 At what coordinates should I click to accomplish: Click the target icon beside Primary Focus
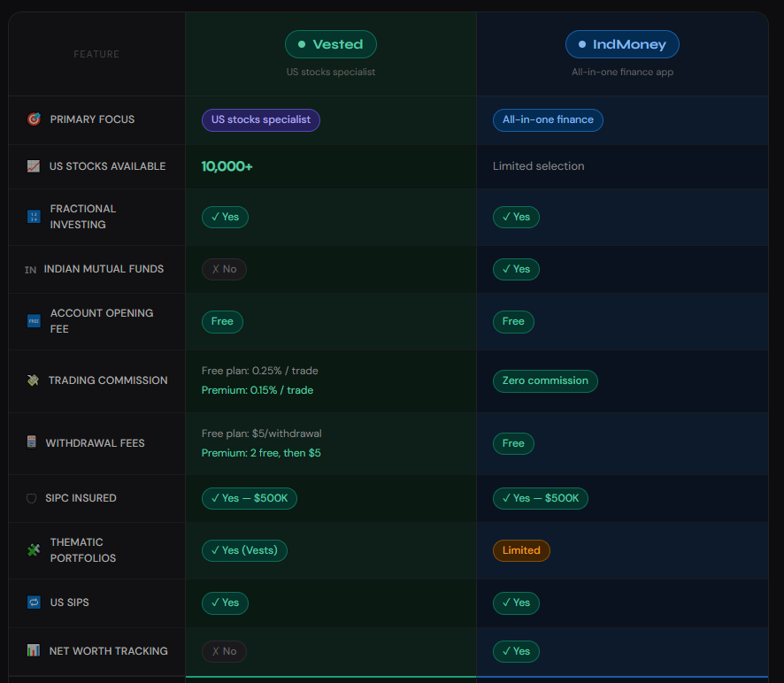34,119
